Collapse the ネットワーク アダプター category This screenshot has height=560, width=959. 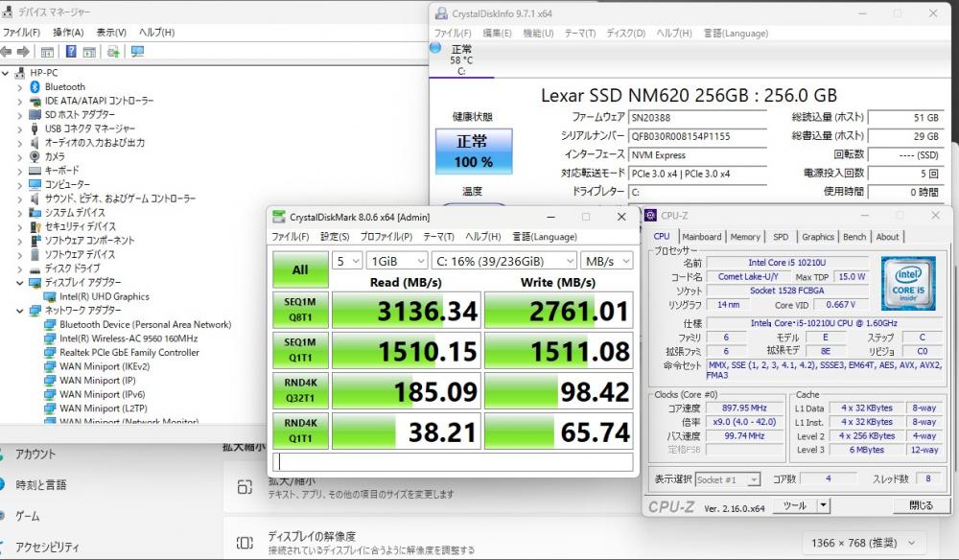[x=19, y=312]
